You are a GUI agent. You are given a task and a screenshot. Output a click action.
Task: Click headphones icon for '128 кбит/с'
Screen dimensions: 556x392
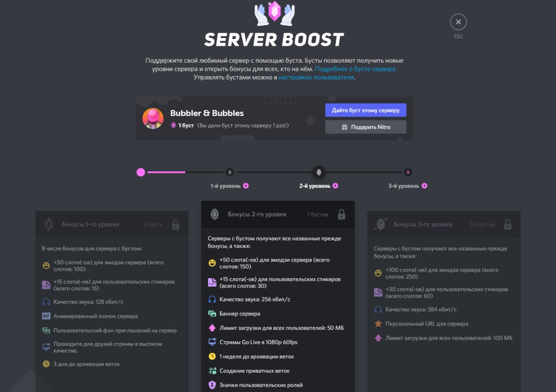46,302
